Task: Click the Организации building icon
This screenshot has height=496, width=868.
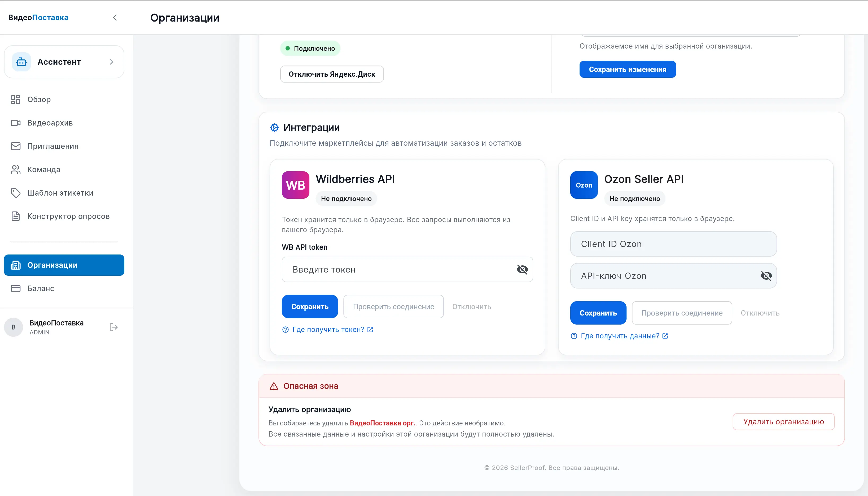Action: pyautogui.click(x=16, y=265)
